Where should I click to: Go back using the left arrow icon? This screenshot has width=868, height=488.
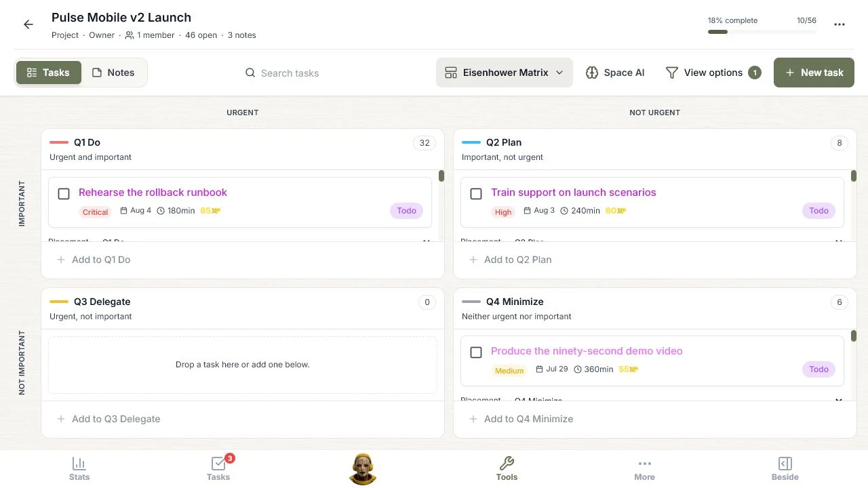click(x=28, y=24)
